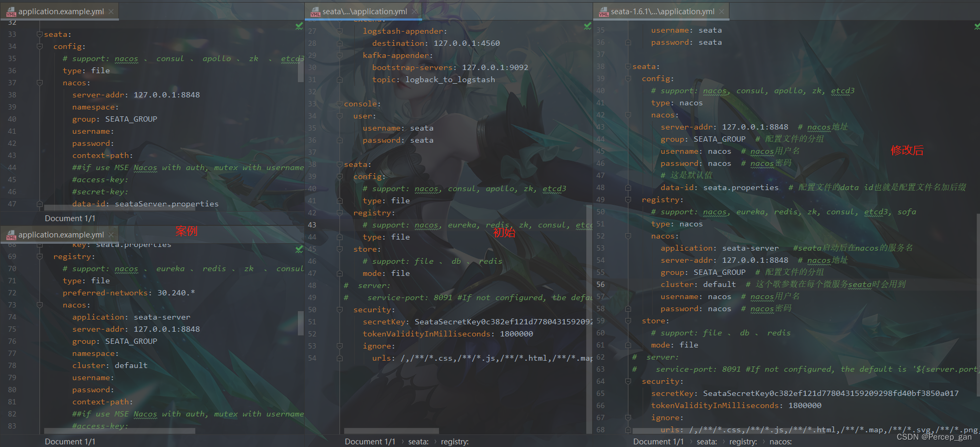This screenshot has height=447, width=980.
Task: Click 'data-id: seataServer.properties' on line 47
Action: point(145,204)
